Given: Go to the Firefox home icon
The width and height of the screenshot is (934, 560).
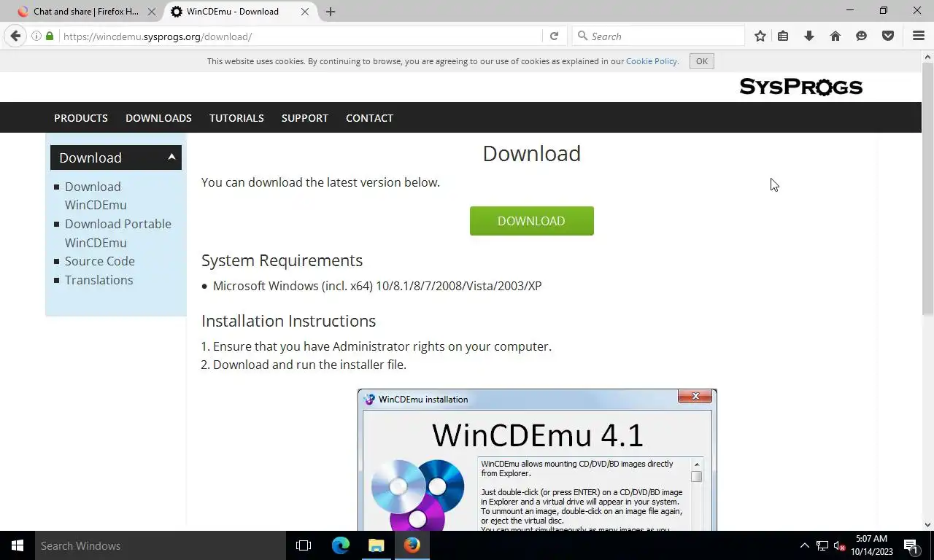Looking at the screenshot, I should (835, 36).
